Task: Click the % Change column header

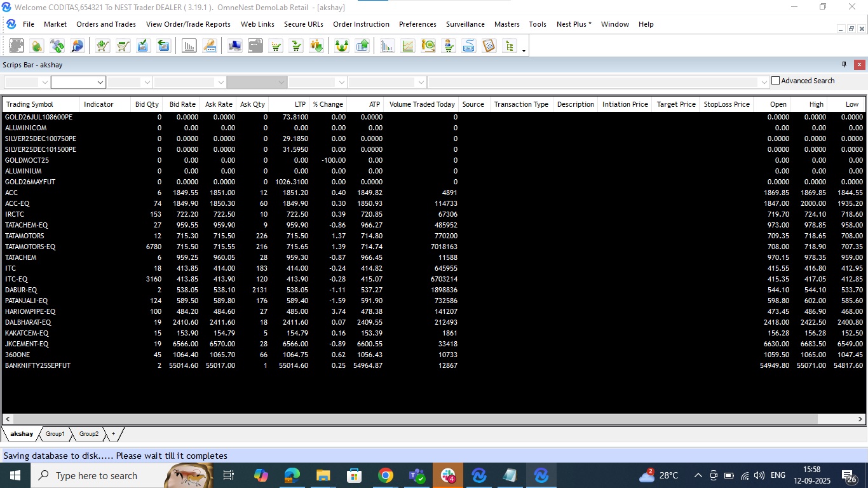Action: click(328, 104)
